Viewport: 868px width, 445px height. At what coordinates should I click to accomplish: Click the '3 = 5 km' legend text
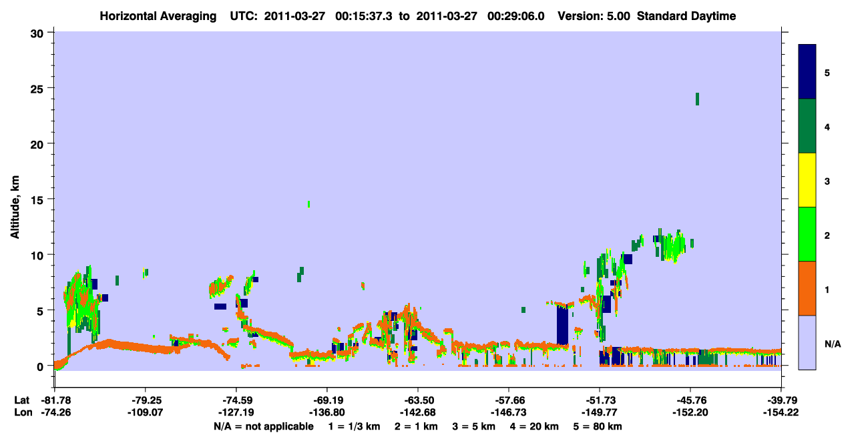pos(475,426)
